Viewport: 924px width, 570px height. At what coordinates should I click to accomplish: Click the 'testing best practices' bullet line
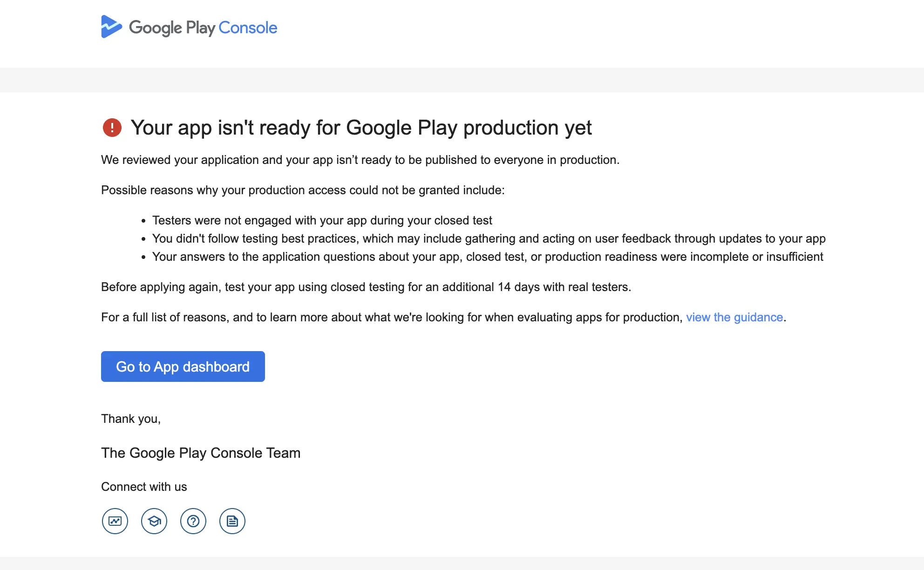click(489, 238)
